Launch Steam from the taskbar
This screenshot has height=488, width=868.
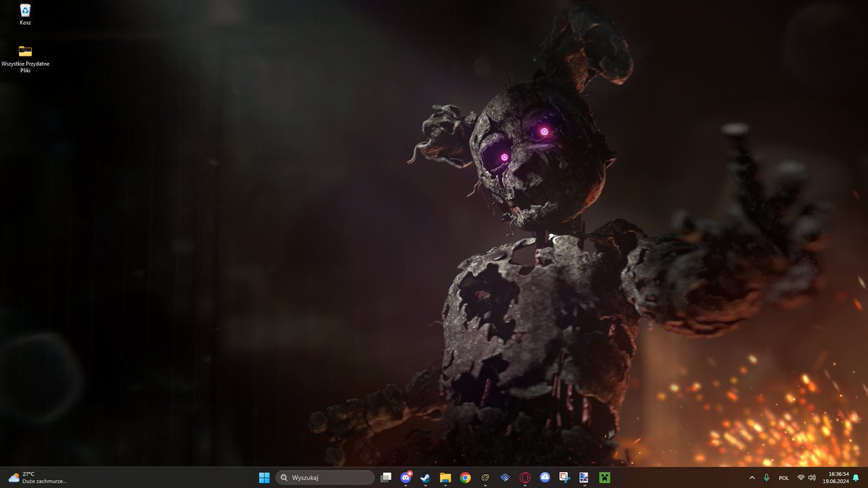pos(425,477)
